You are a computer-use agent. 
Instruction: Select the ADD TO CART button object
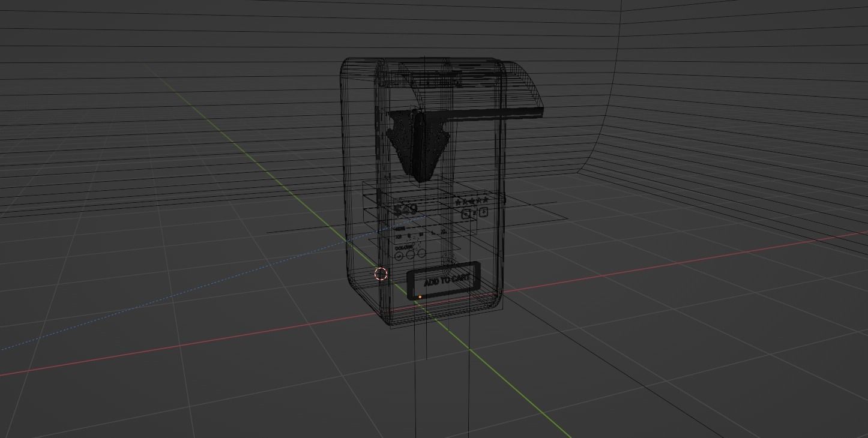coord(444,281)
